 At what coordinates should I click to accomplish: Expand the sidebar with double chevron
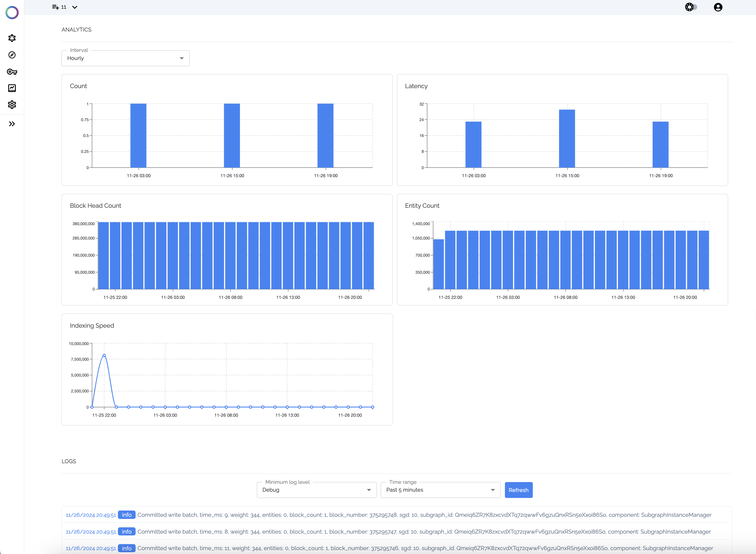coord(12,124)
